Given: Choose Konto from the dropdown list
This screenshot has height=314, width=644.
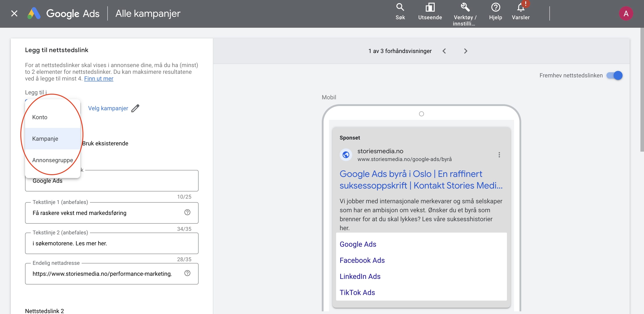Looking at the screenshot, I should click(40, 117).
